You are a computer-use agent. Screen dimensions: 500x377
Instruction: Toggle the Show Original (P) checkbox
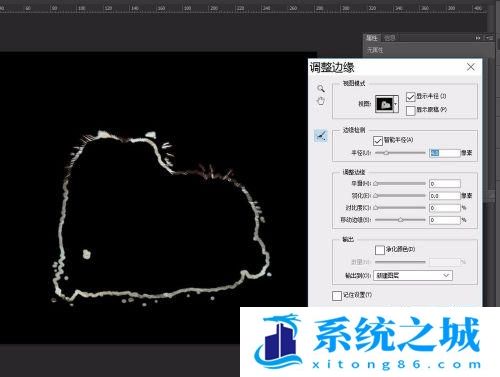pos(411,110)
